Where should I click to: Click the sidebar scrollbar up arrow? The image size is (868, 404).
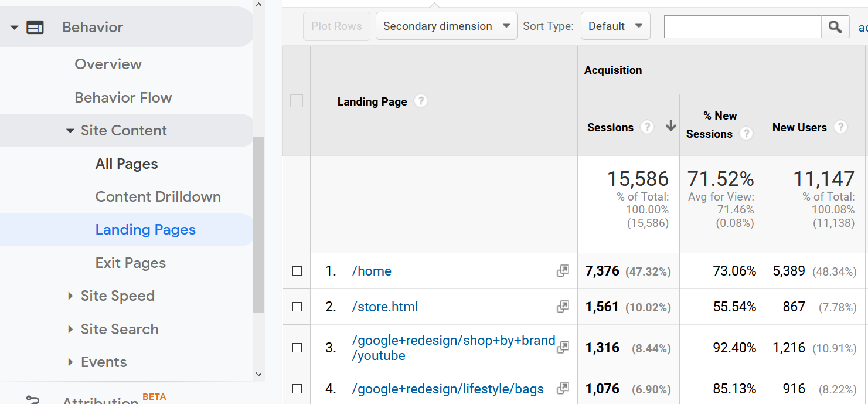pyautogui.click(x=258, y=4)
